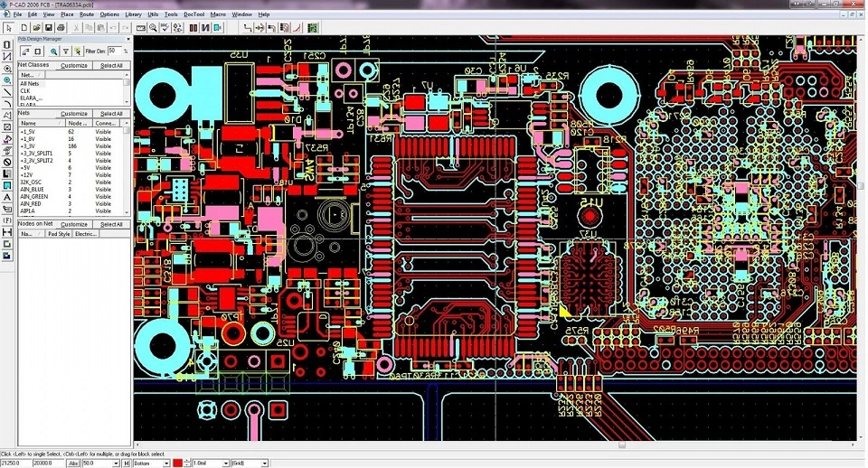
Task: Open the DocTool menu
Action: click(193, 14)
